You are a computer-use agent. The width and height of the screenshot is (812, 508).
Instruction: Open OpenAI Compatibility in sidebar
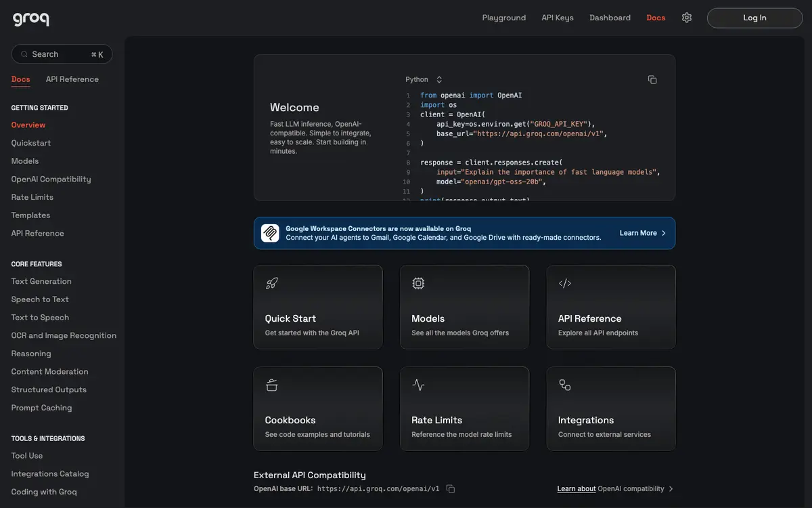tap(51, 179)
